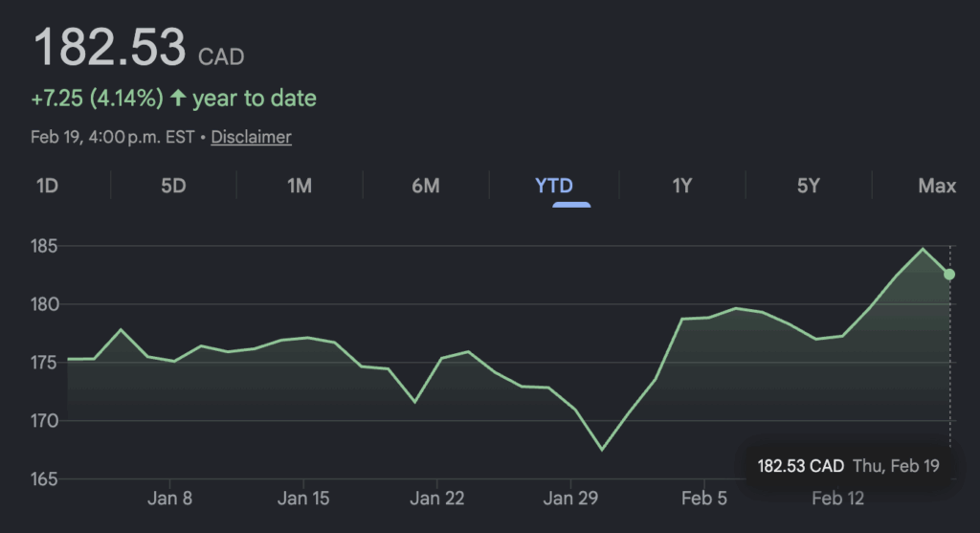980x533 pixels.
Task: View the 5Y price chart
Action: 809,186
